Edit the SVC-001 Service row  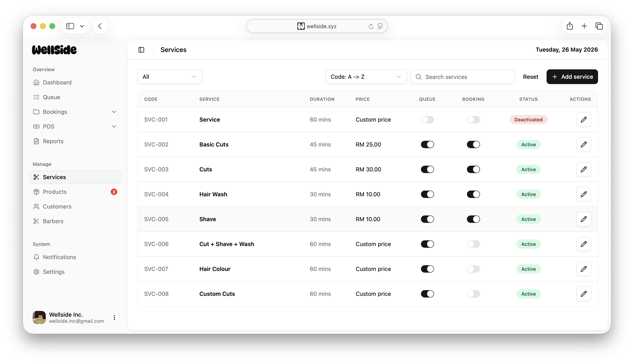pos(584,120)
